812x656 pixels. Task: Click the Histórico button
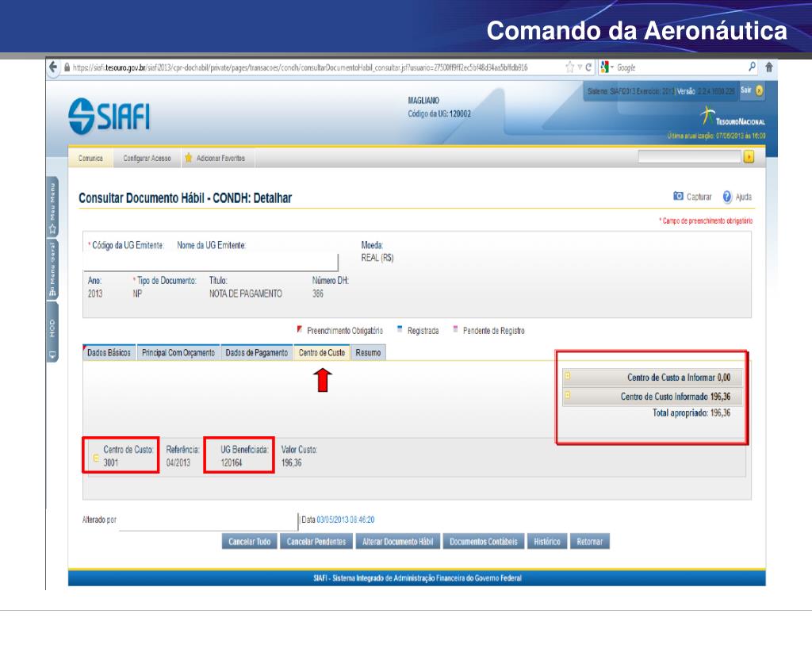[547, 542]
